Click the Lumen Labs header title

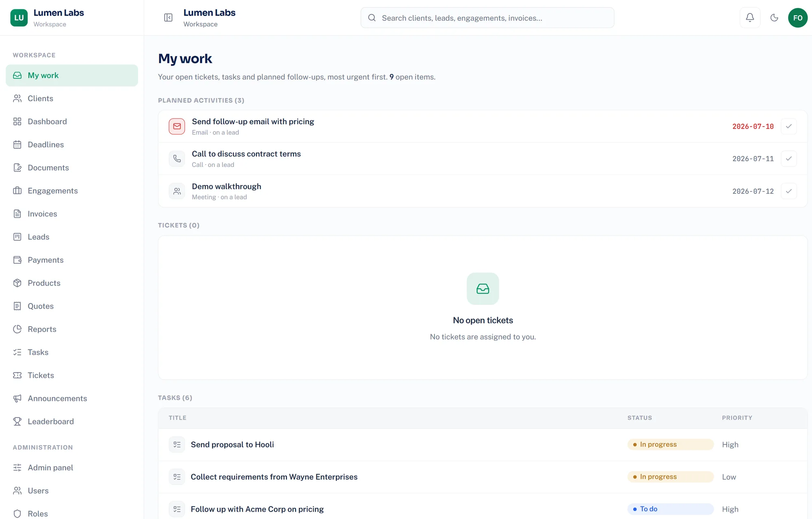pos(209,13)
